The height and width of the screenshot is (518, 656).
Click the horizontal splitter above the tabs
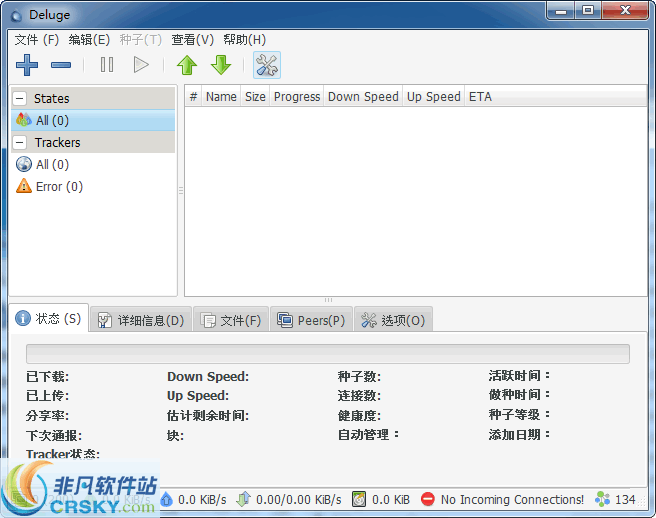[x=328, y=300]
